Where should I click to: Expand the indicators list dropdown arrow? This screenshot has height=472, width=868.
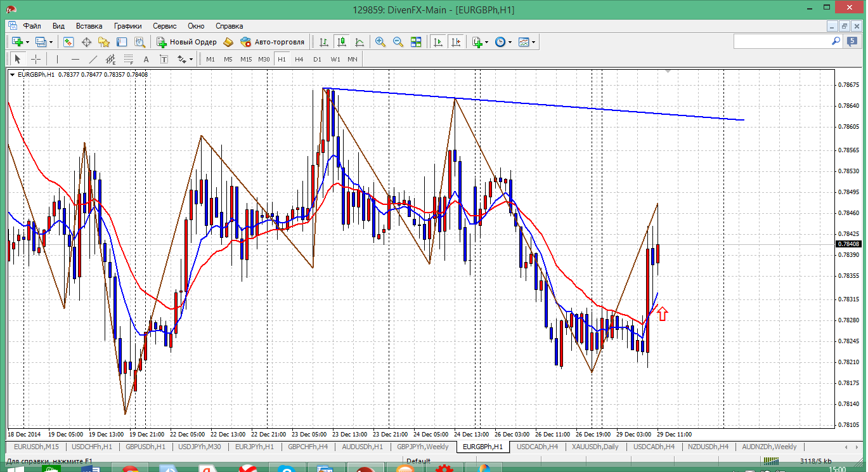click(487, 42)
